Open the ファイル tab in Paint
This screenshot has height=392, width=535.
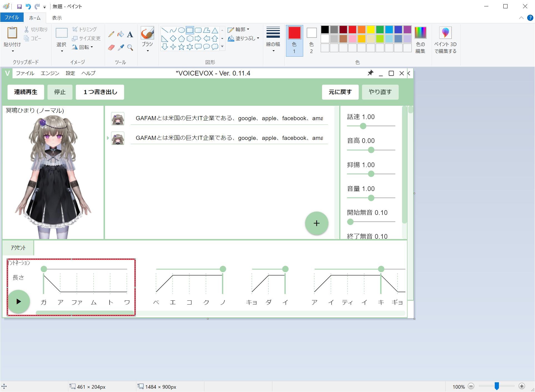coord(12,17)
